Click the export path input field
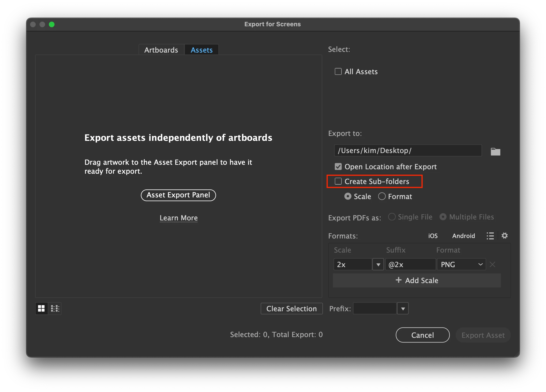 pos(408,150)
